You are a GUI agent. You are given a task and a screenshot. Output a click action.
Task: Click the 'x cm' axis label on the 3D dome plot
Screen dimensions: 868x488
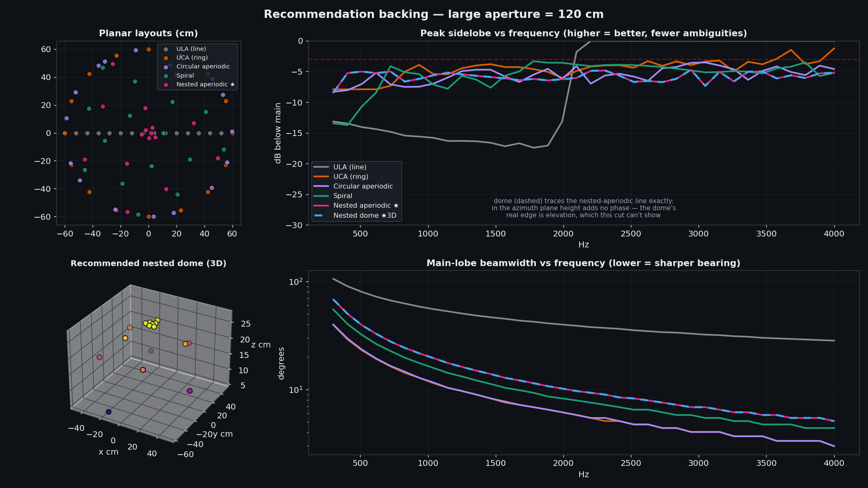click(108, 452)
